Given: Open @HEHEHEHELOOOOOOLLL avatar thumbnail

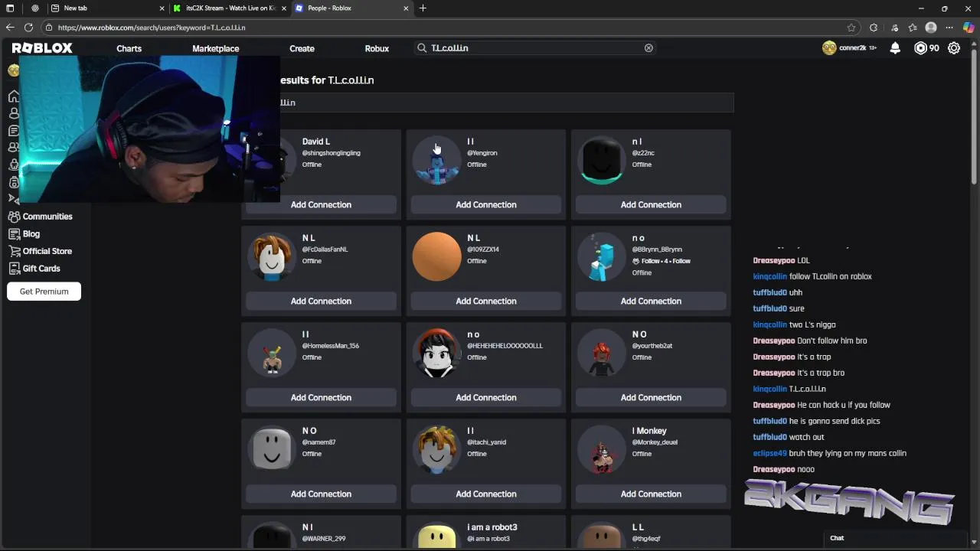Looking at the screenshot, I should click(x=437, y=354).
